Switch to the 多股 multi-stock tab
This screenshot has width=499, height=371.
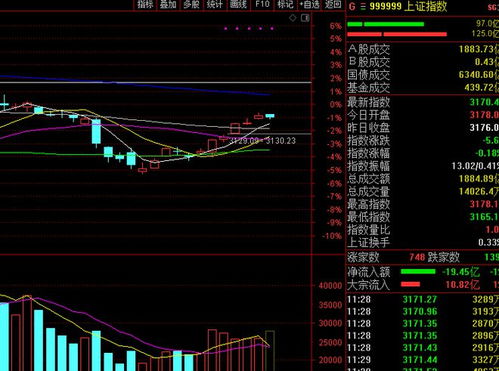point(191,4)
